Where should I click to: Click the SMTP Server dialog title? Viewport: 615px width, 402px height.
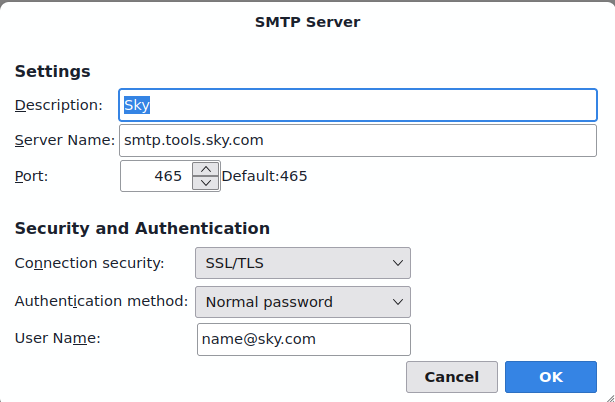tap(308, 22)
